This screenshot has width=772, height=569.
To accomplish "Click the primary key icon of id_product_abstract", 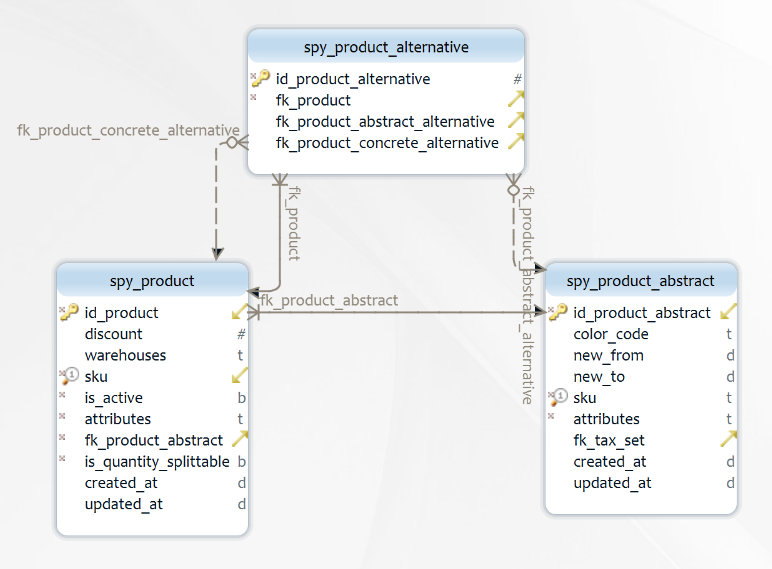I will coord(559,312).
